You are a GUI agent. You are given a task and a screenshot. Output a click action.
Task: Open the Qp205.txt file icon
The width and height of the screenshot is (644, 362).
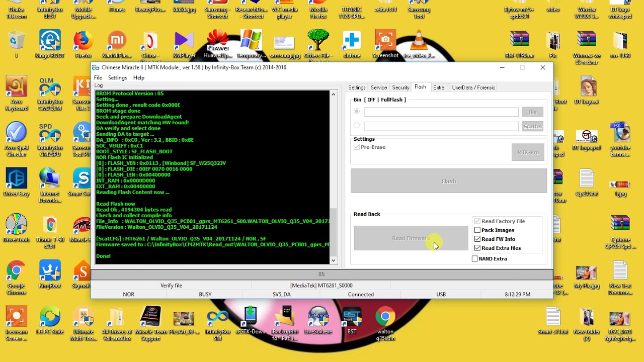(587, 182)
